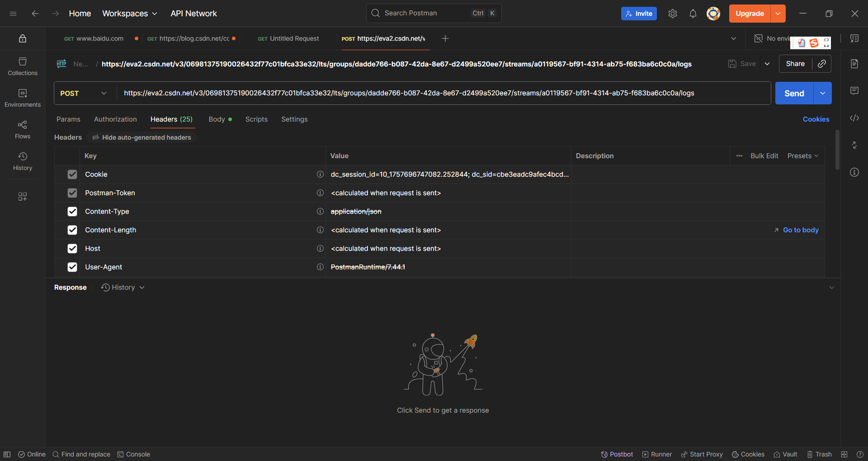Click Go to body link
This screenshot has height=461, width=868.
(797, 230)
